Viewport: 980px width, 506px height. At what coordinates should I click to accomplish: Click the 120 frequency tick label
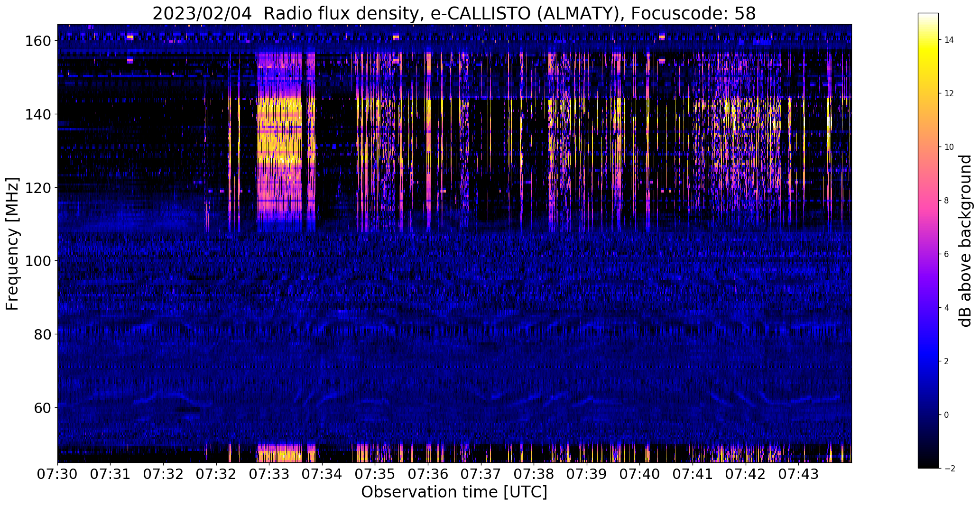tap(38, 188)
